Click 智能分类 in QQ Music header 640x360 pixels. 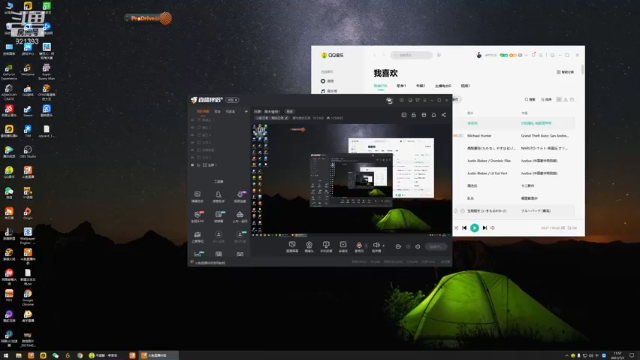point(565,72)
